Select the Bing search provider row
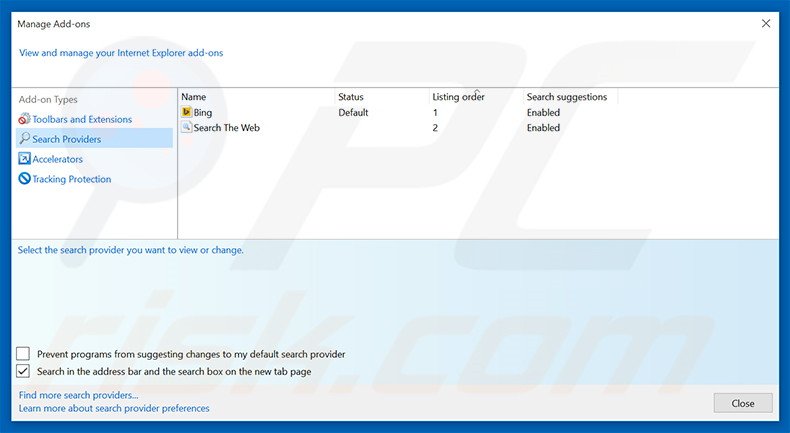This screenshot has width=790, height=433. tap(398, 112)
